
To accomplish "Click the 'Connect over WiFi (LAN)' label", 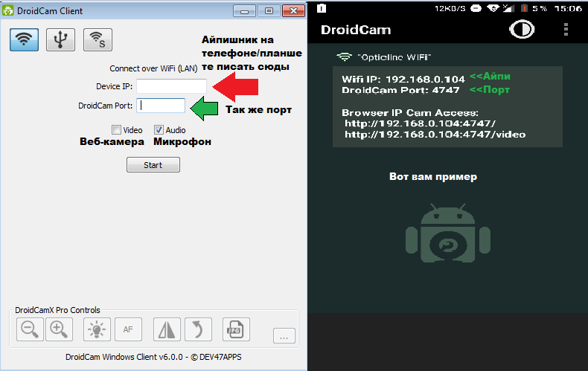I will [x=153, y=68].
